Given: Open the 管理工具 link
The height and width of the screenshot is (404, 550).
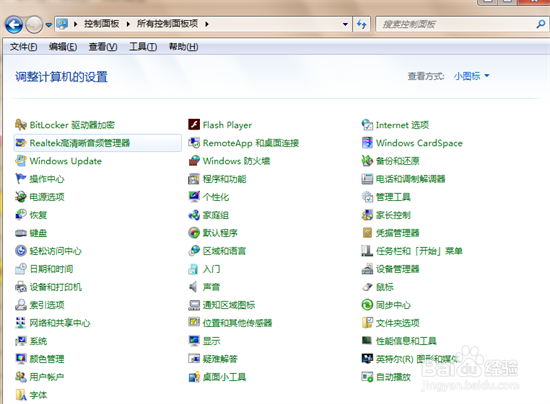Looking at the screenshot, I should pyautogui.click(x=393, y=197).
